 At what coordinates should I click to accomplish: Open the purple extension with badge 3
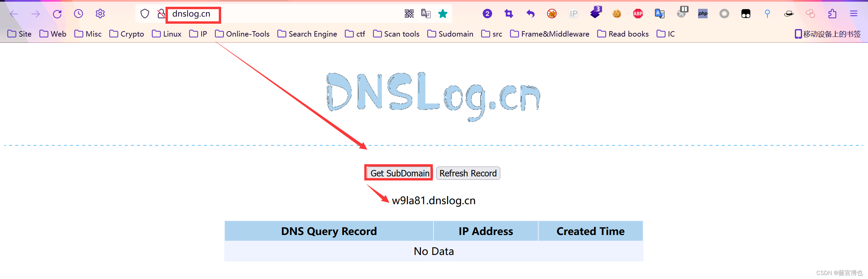(595, 13)
